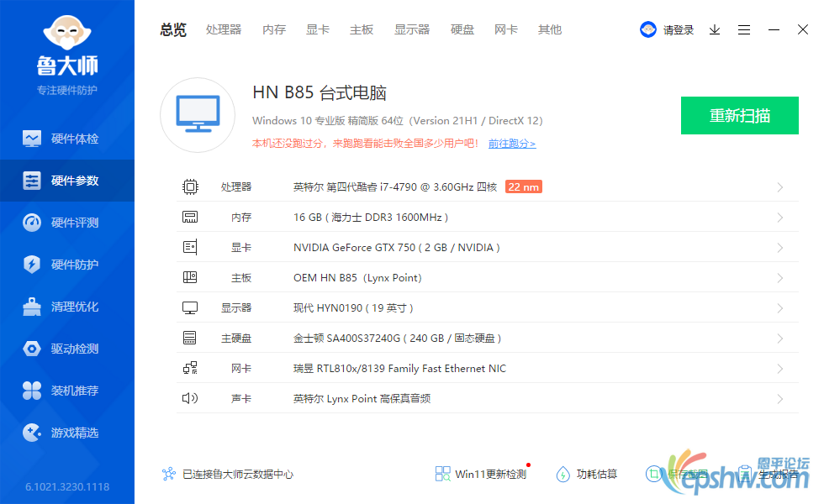
Task: Click the monitor icon in 显示器 row
Action: pyautogui.click(x=190, y=307)
